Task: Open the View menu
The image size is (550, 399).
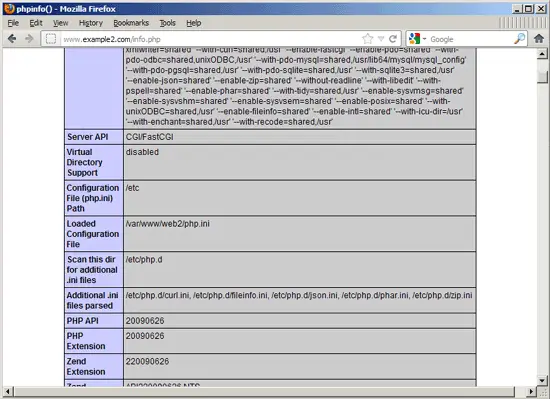Action: point(60,23)
